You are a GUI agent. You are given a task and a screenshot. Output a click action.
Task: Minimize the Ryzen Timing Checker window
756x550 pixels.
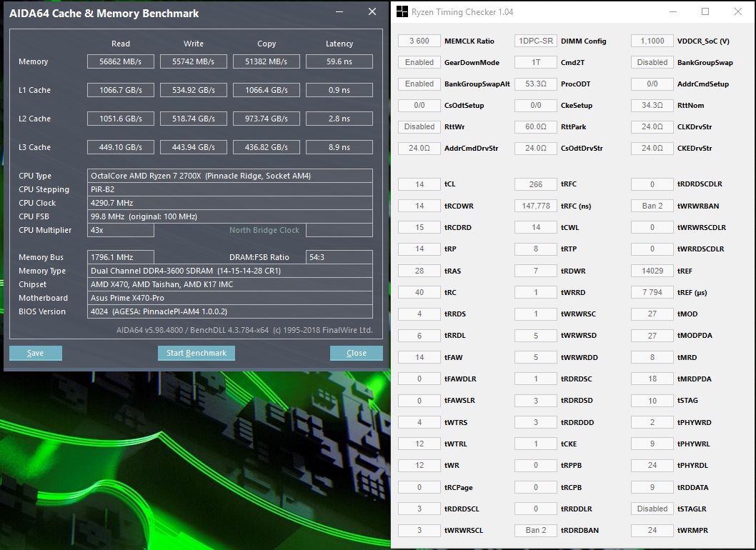coord(672,11)
